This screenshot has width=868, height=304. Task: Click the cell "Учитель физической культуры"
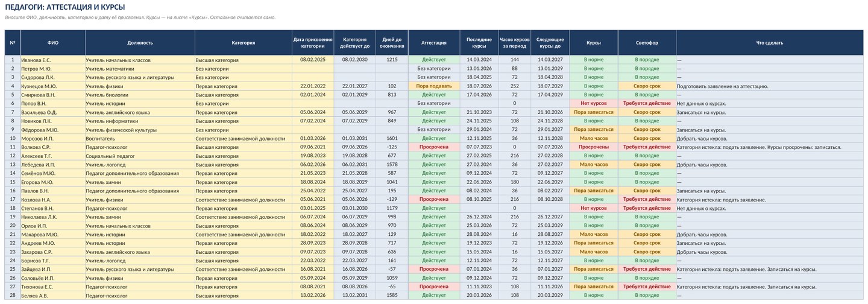point(140,130)
